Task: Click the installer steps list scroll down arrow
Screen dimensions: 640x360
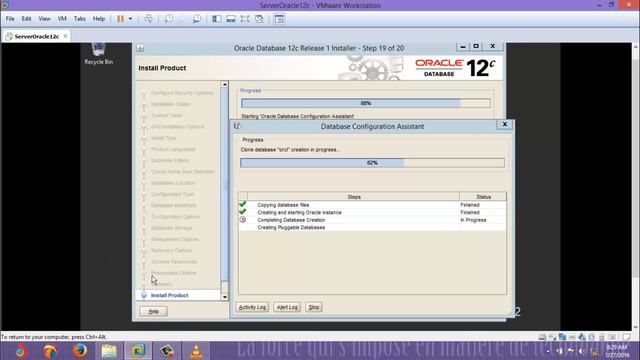Action: tap(224, 297)
